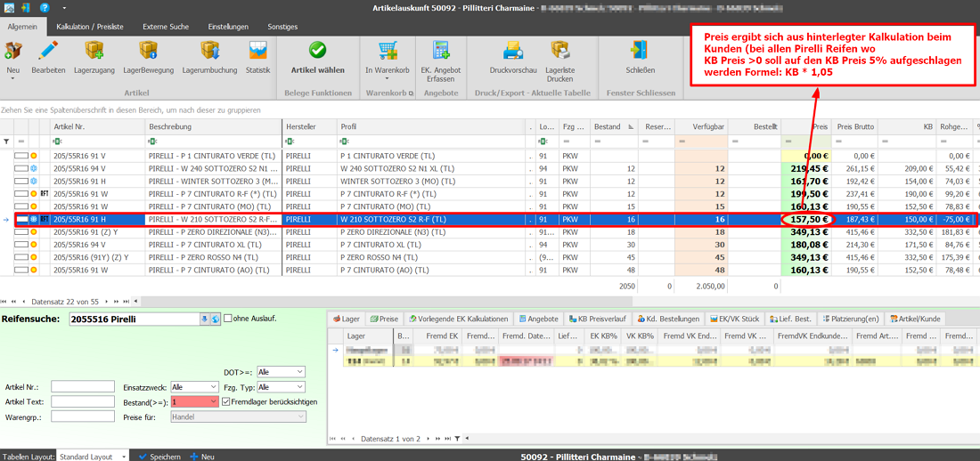Image resolution: width=980 pixels, height=461 pixels.
Task: Click the exit door icon in title bar
Action: point(26,7)
